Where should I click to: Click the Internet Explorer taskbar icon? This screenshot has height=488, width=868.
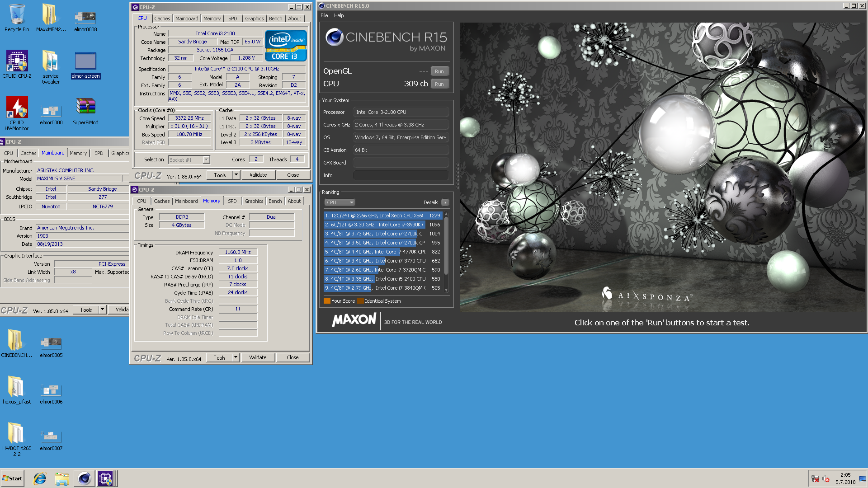[x=40, y=479]
